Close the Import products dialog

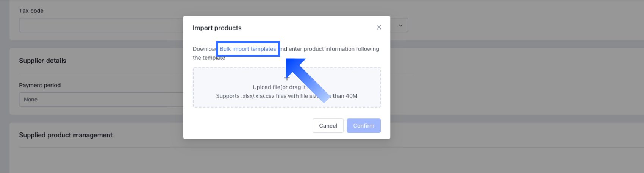379,27
